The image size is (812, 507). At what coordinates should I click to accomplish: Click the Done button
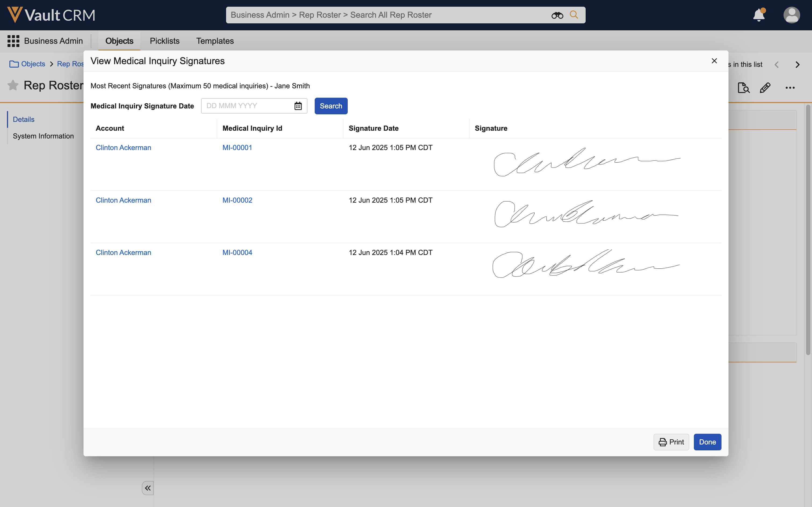coord(707,442)
